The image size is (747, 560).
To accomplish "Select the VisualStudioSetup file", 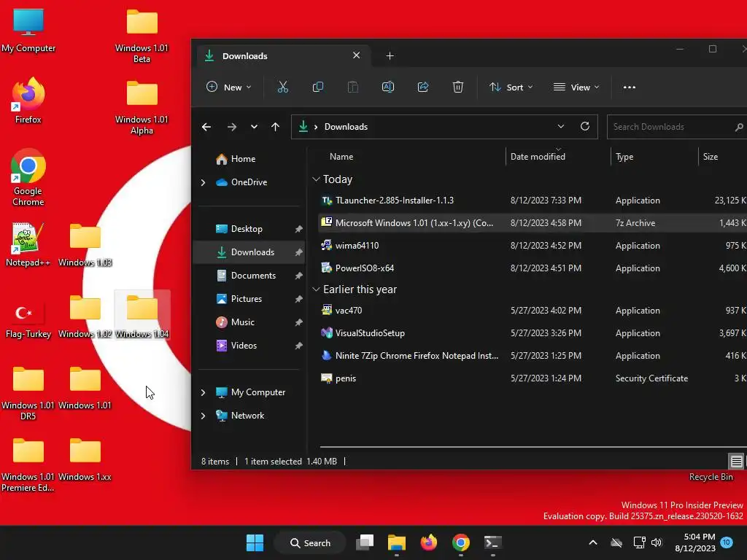I will pos(532,333).
